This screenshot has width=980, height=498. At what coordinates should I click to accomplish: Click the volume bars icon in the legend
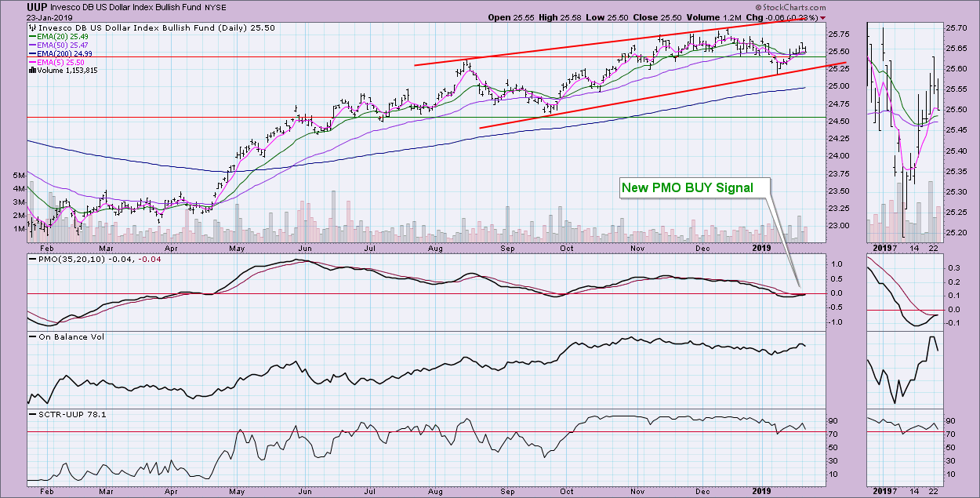pos(31,70)
